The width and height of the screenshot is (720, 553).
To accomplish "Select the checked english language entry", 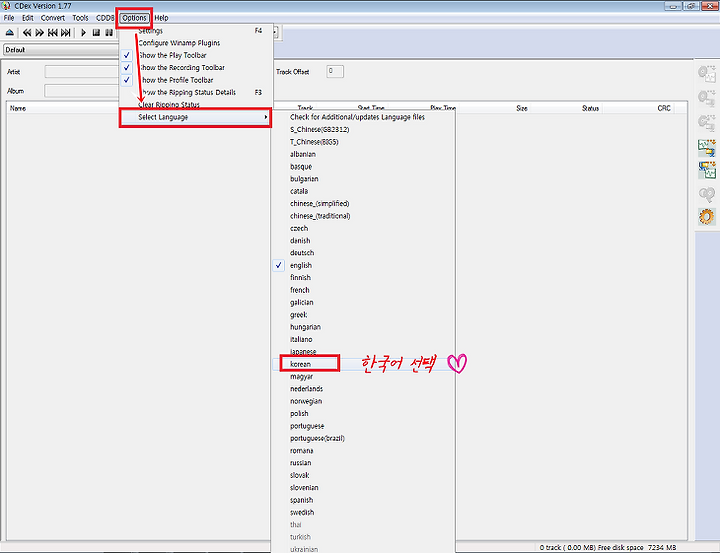I will tap(363, 265).
